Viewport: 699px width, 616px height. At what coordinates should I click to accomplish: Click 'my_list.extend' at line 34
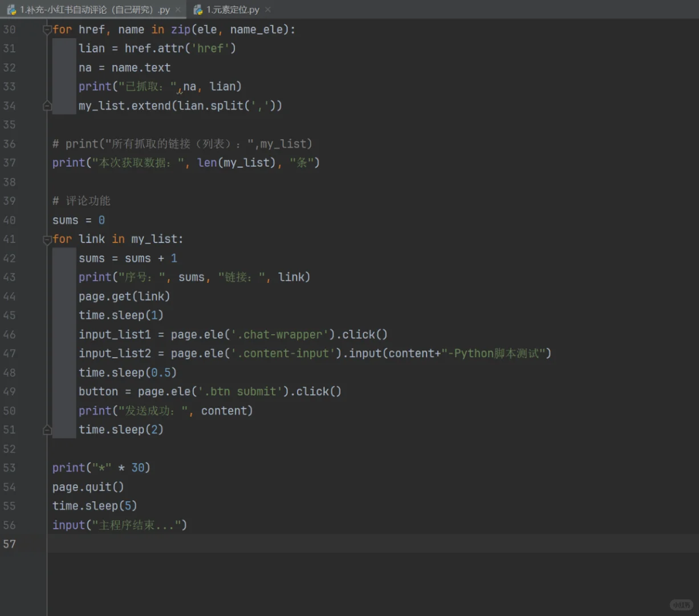tap(125, 106)
